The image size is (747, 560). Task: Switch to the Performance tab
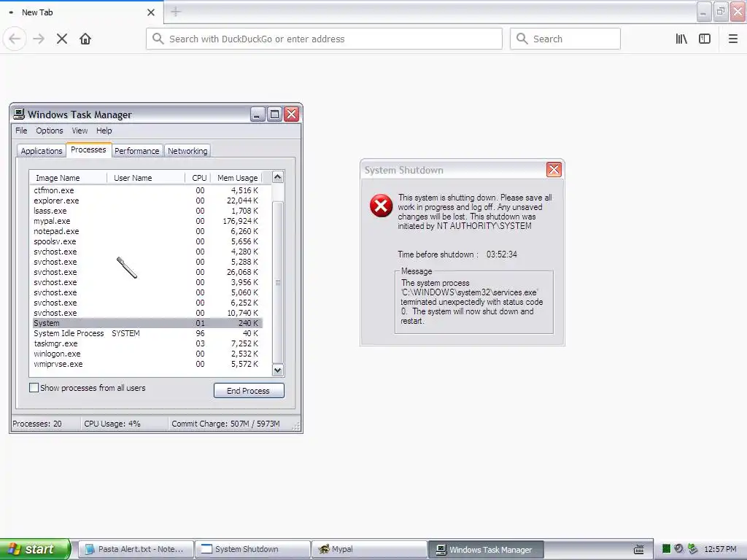(136, 151)
